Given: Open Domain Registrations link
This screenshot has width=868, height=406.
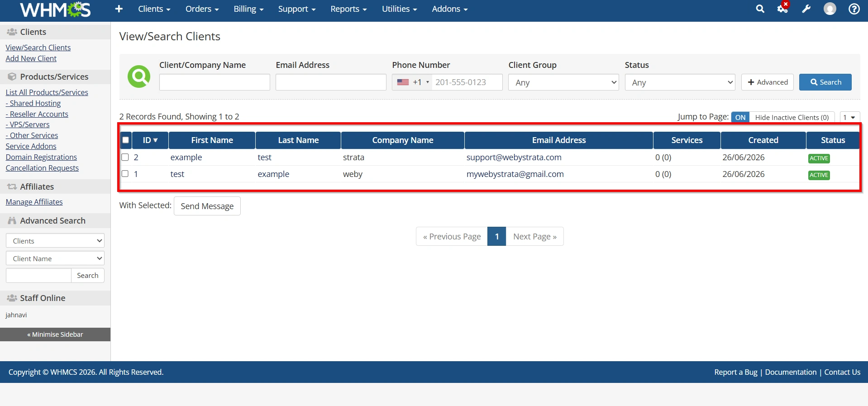Looking at the screenshot, I should (41, 157).
